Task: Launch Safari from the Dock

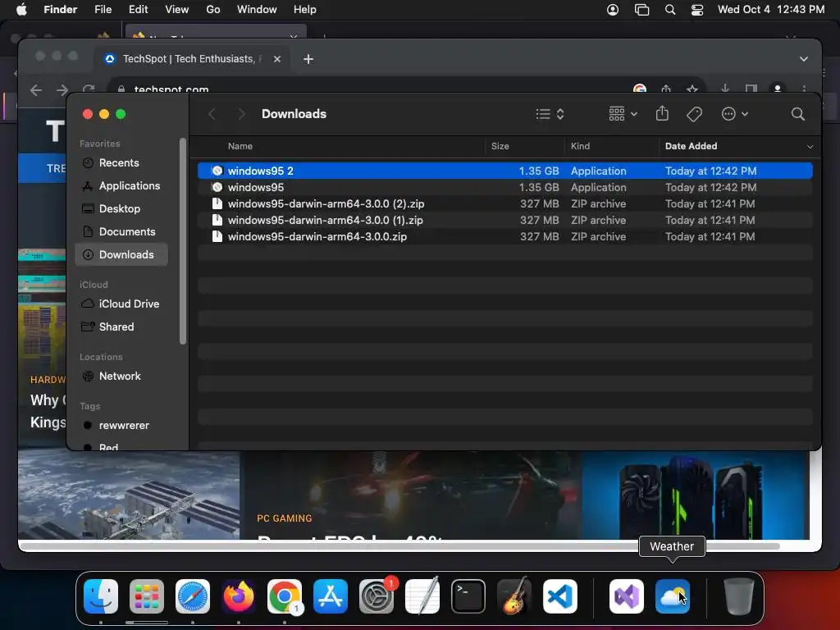Action: (x=193, y=596)
